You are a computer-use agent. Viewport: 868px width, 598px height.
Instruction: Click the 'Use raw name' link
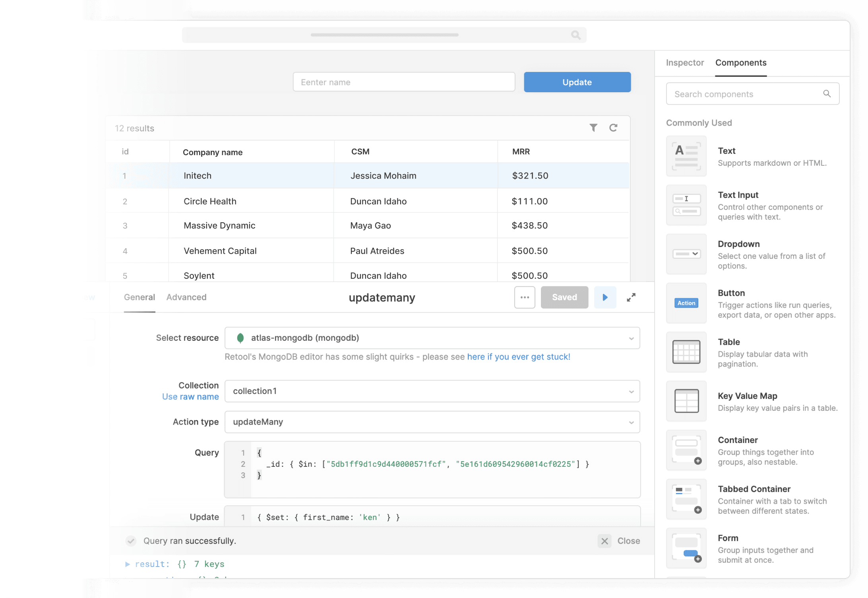[x=190, y=396]
